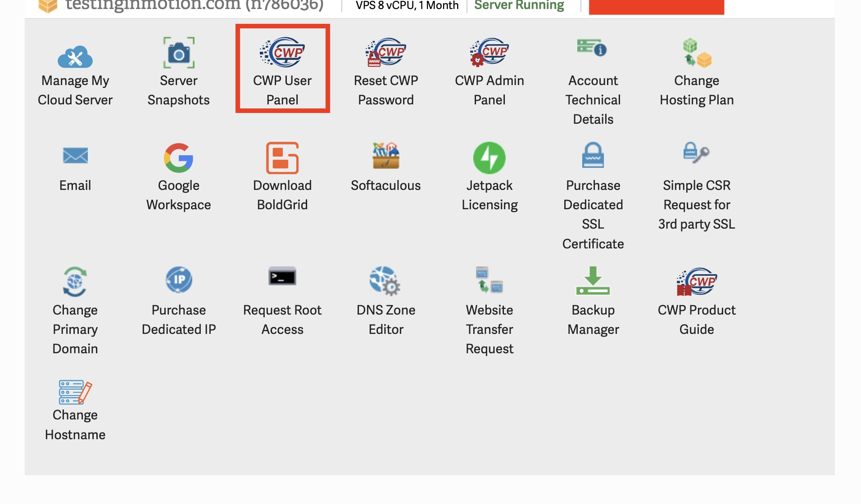The image size is (861, 504).
Task: Click Reset CWP Password icon
Action: coord(386,52)
